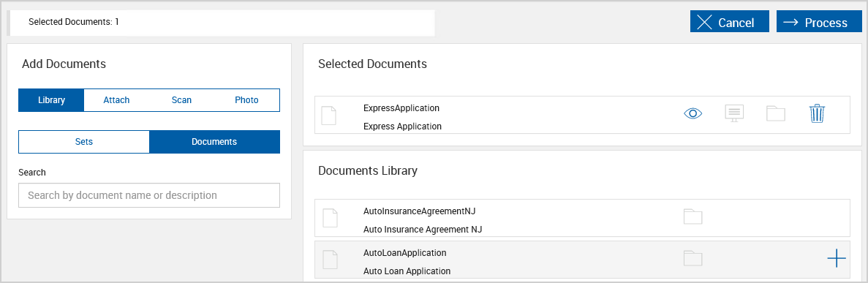This screenshot has width=868, height=283.
Task: Preview ExpressApplication with the eye icon
Action: click(692, 113)
